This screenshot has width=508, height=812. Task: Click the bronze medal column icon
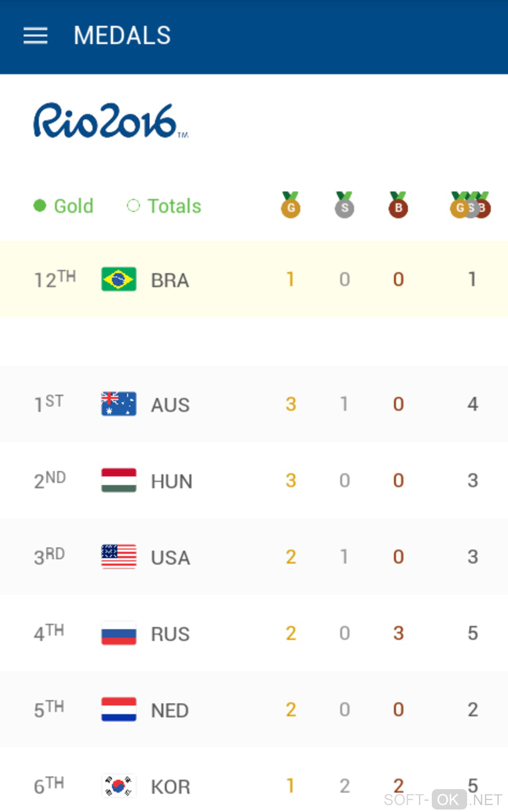pos(398,205)
